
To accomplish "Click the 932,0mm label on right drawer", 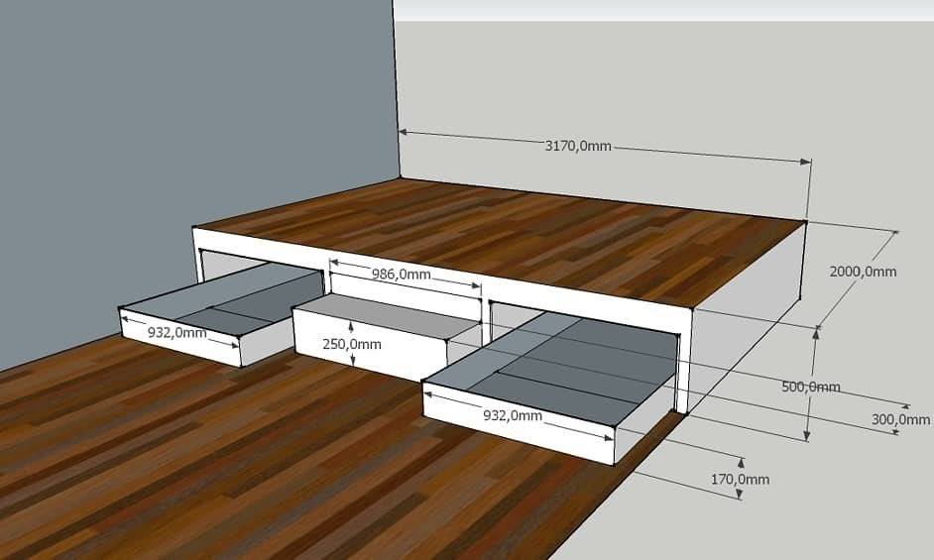I will click(x=512, y=415).
